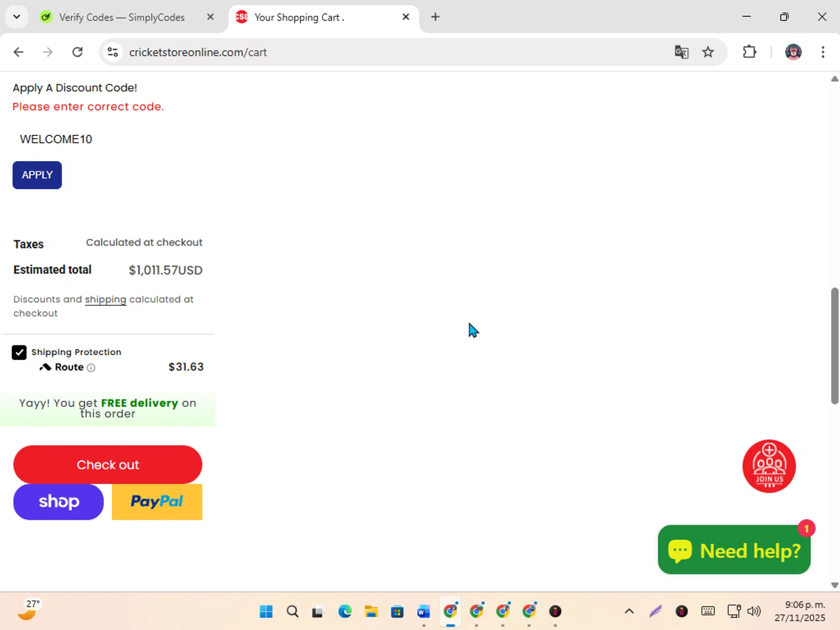Open Microsoft Word from taskbar
This screenshot has width=840, height=630.
(423, 612)
